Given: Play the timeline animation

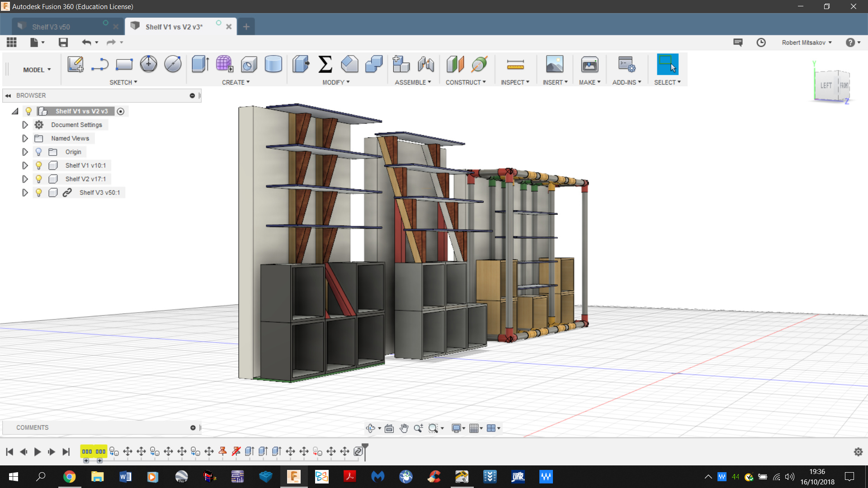Looking at the screenshot, I should [x=38, y=452].
